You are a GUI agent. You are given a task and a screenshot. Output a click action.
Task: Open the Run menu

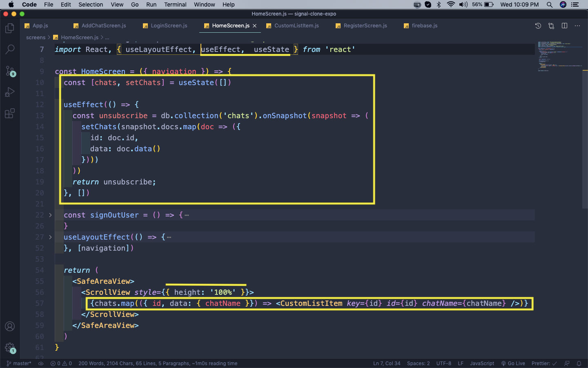pyautogui.click(x=151, y=4)
